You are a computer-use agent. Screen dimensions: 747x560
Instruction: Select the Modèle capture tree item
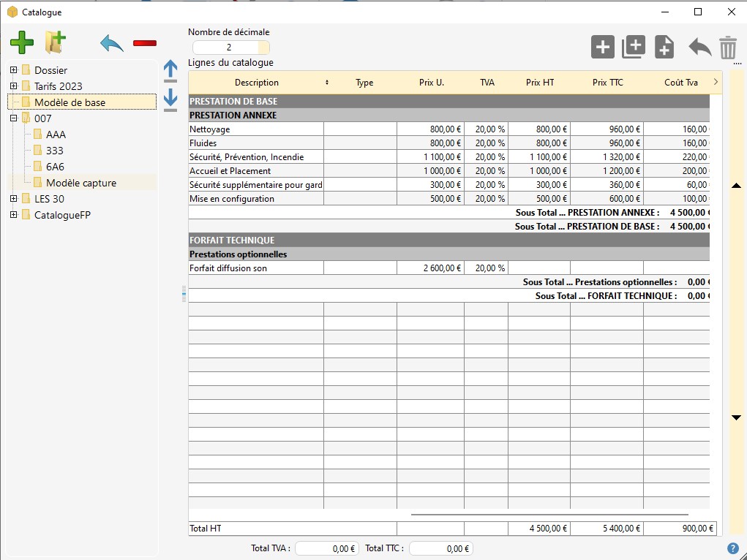tap(80, 183)
